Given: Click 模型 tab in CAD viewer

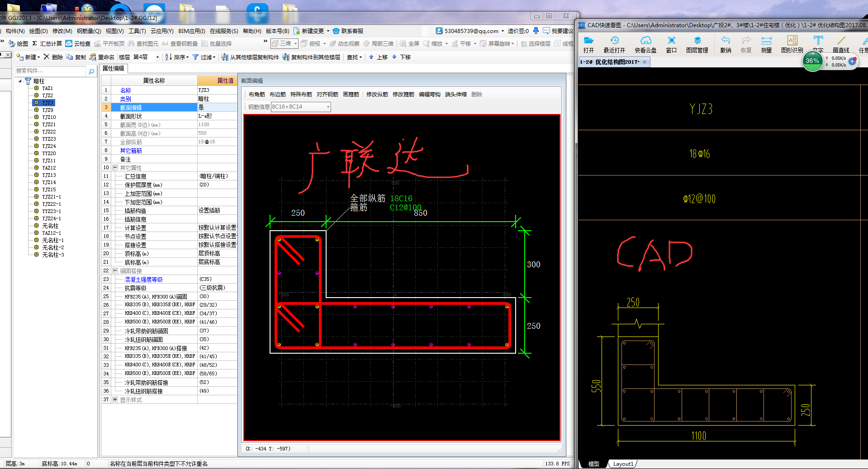Looking at the screenshot, I should 593,464.
